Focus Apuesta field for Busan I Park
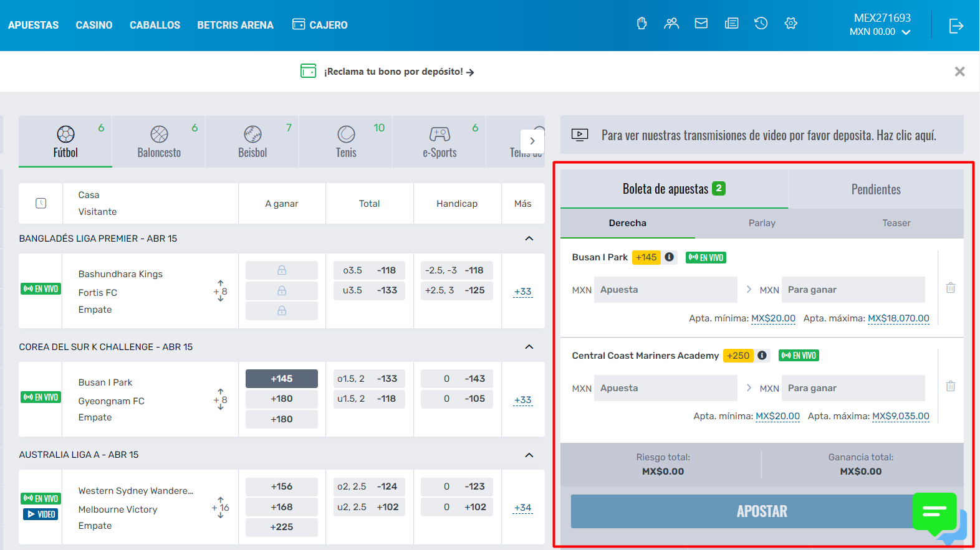 (x=666, y=290)
